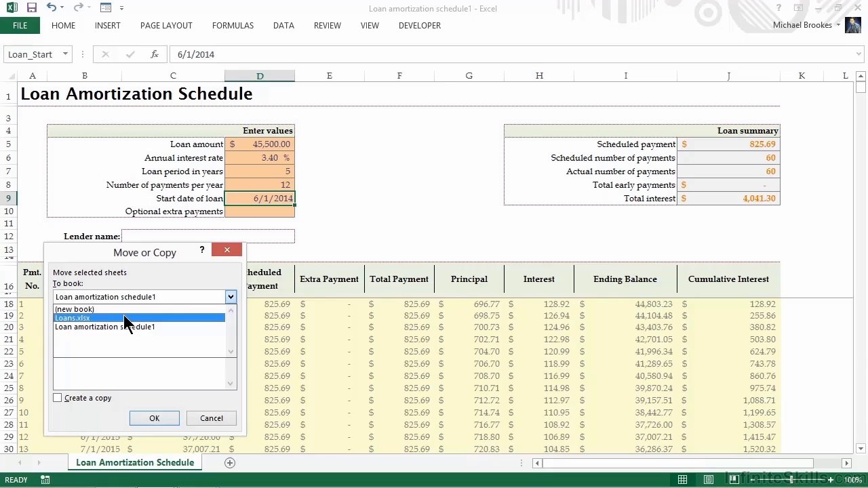868x488 pixels.
Task: Open the Redo history dropdown arrow
Action: coord(89,8)
